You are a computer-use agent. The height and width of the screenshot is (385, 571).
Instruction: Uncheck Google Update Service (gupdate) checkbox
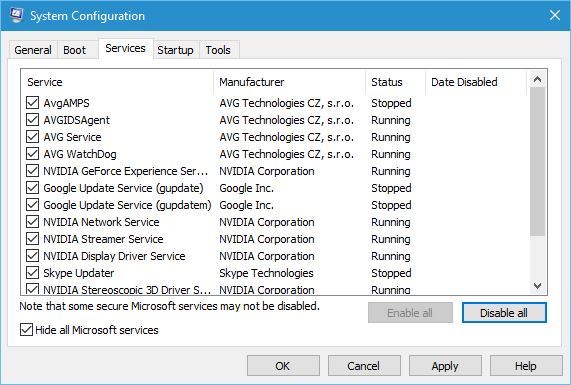point(32,188)
